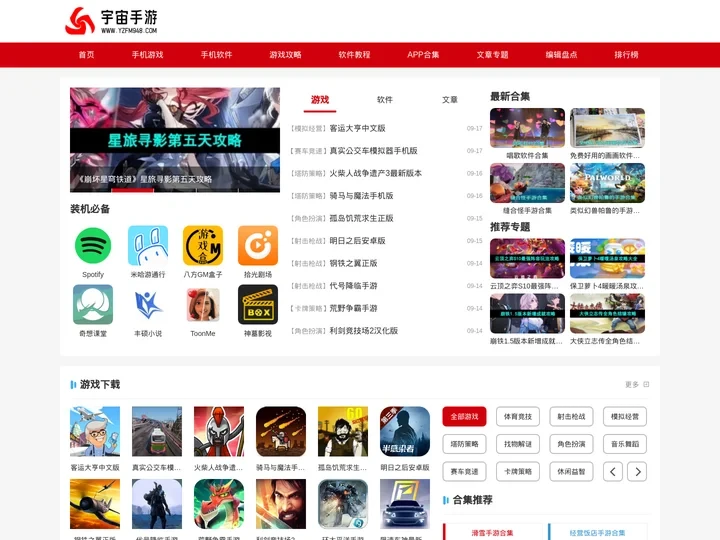720x540 pixels.
Task: Select the 角色扮演 category button
Action: click(571, 444)
